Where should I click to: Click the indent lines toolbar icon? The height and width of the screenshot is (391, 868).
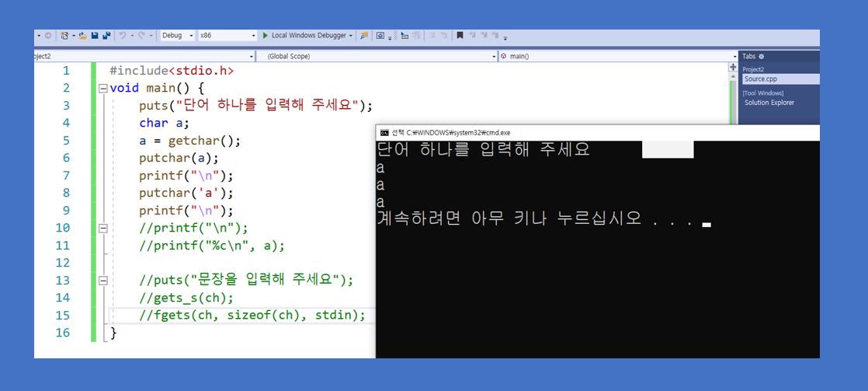[x=432, y=36]
